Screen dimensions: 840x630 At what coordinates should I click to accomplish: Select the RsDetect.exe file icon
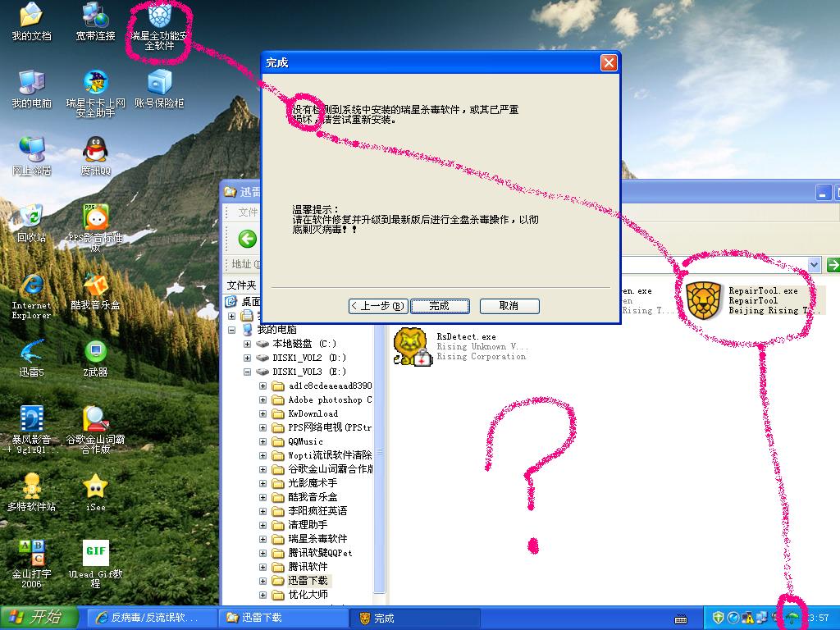(412, 347)
